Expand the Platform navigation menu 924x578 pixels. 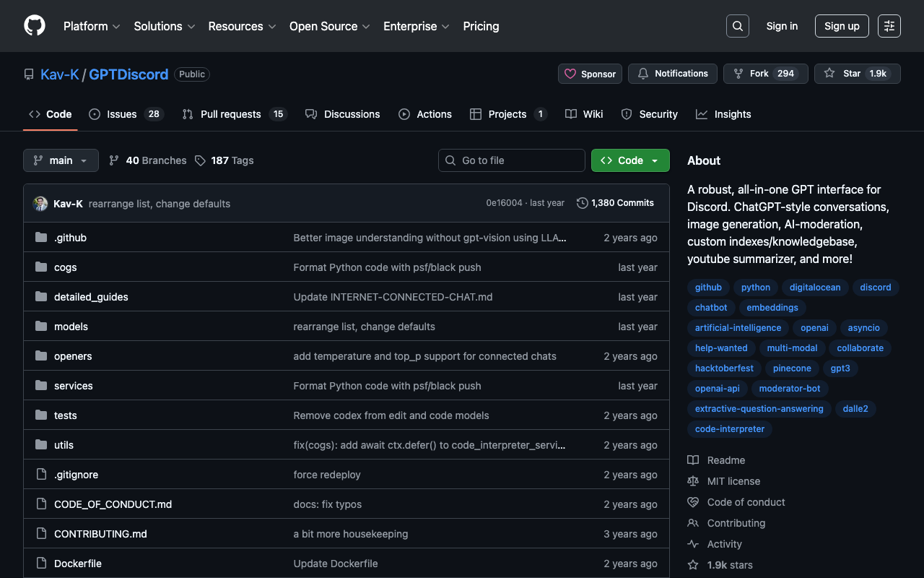pos(91,26)
